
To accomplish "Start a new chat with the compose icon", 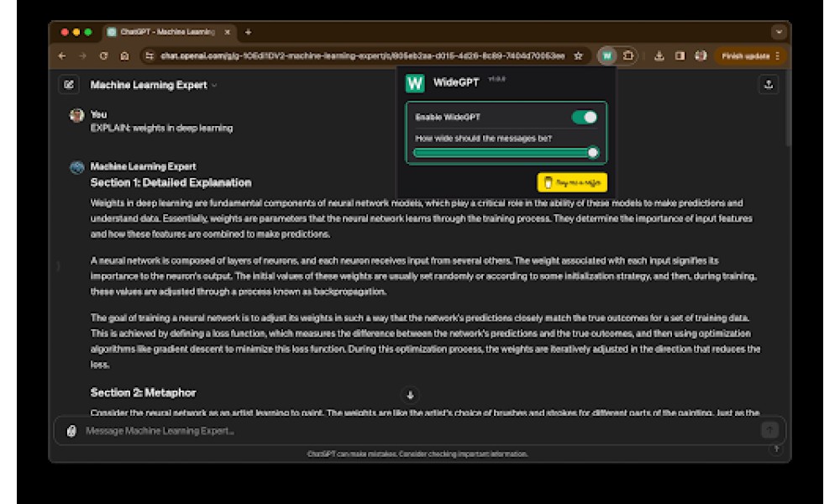I will pyautogui.click(x=69, y=85).
